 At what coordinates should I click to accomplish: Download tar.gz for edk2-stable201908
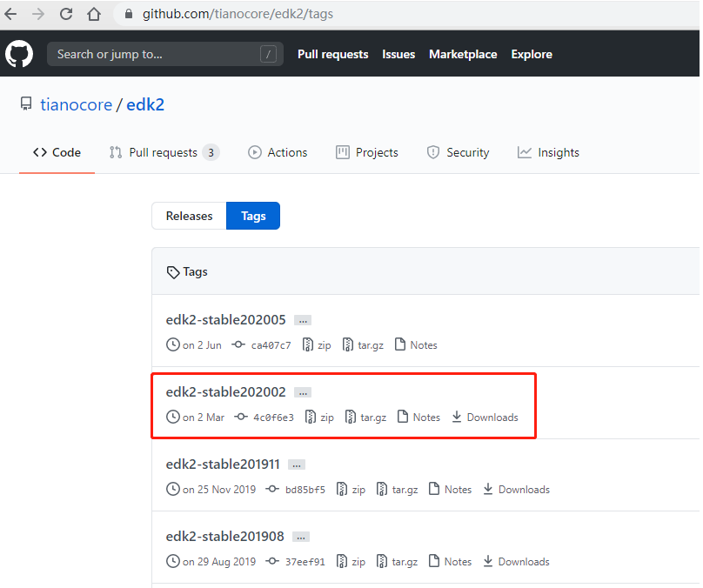[398, 562]
